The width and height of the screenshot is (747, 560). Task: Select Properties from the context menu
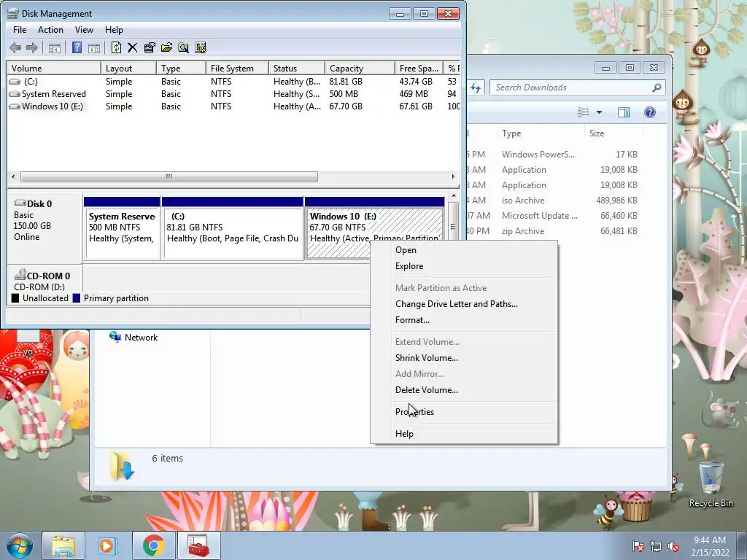pyautogui.click(x=464, y=412)
